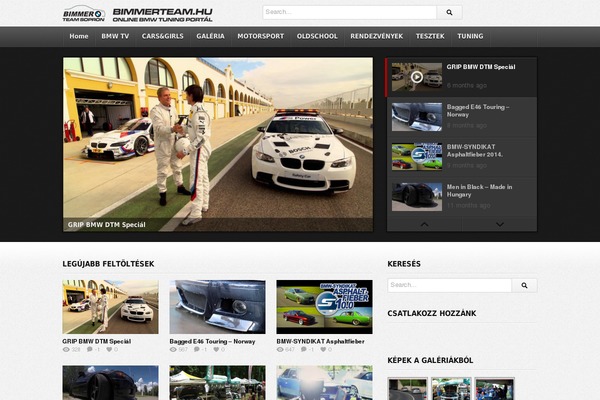Open the OLDSCHOOL menu item
This screenshot has height=400, width=600.
317,36
